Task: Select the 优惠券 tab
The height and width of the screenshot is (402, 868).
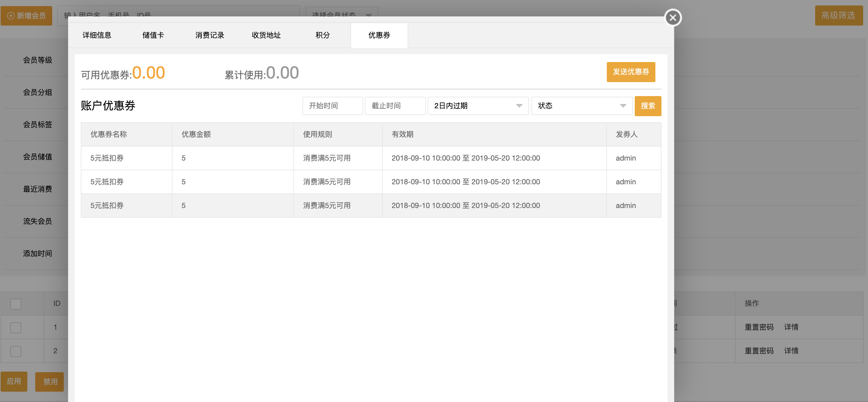Action: (379, 35)
